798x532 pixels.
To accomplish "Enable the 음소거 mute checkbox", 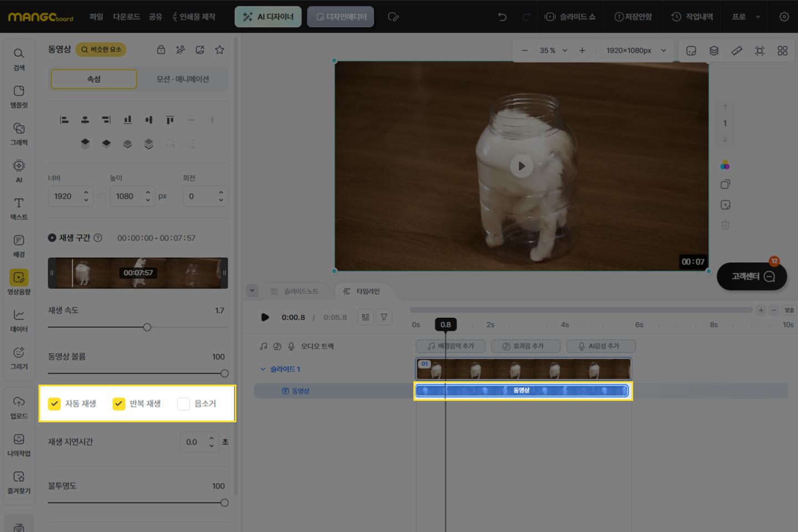I will 183,403.
